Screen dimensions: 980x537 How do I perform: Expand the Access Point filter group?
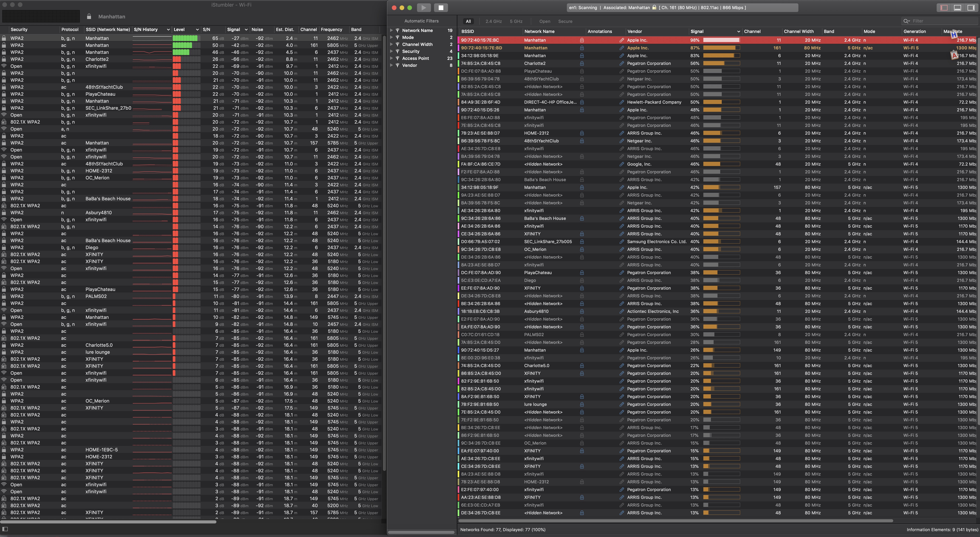[x=391, y=58]
